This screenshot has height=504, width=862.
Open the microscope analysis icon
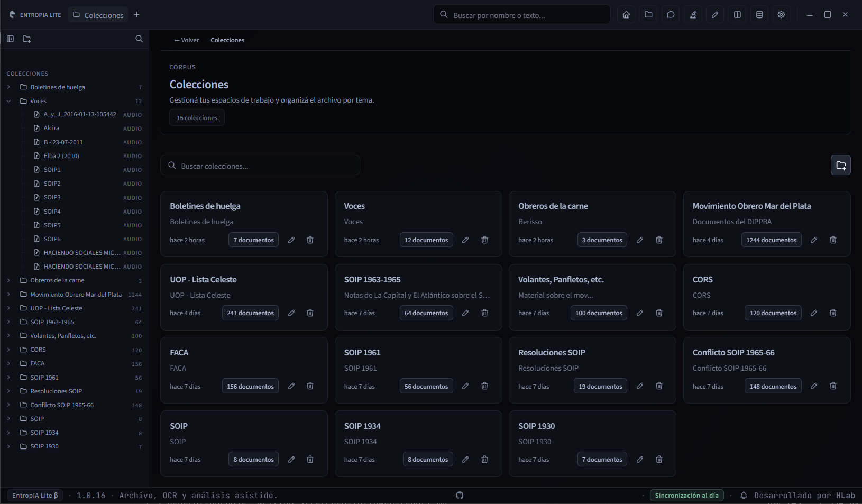(x=693, y=15)
